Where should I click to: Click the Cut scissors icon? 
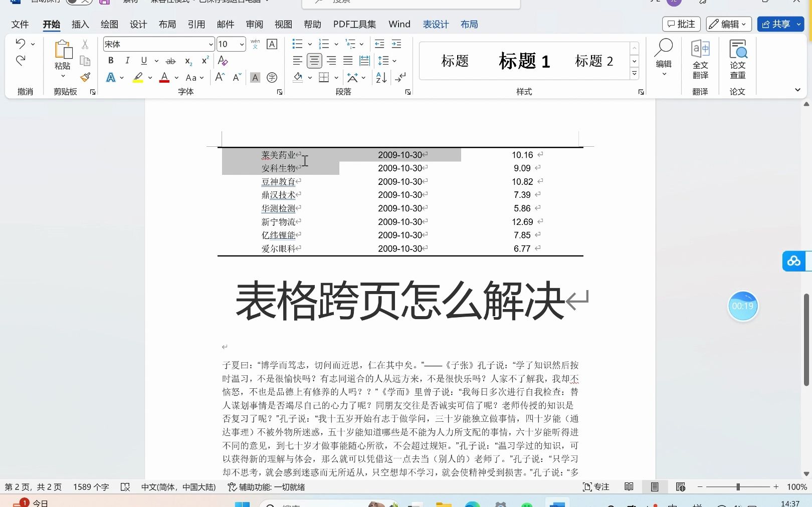click(x=85, y=44)
